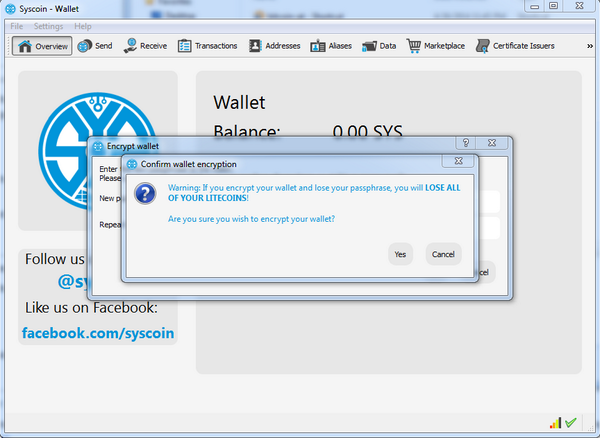This screenshot has height=438, width=600.
Task: Open the File menu
Action: 16,26
